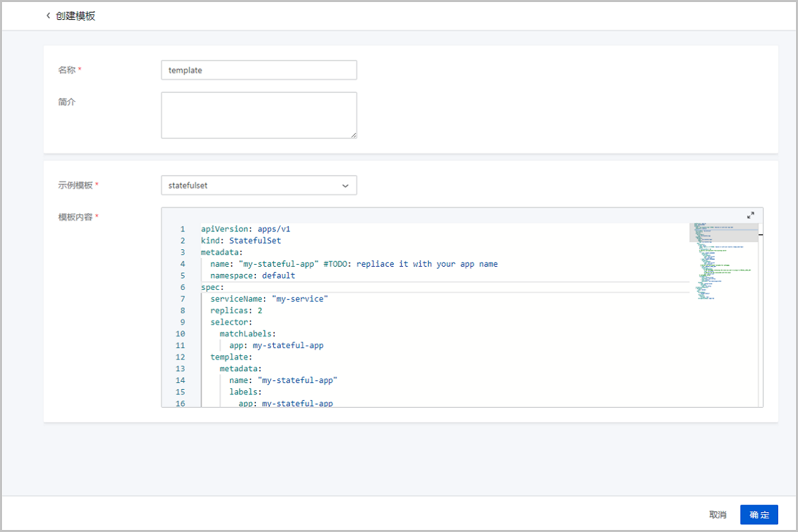Image resolution: width=798 pixels, height=532 pixels.
Task: Select the statefulset combo box text
Action: [x=188, y=186]
